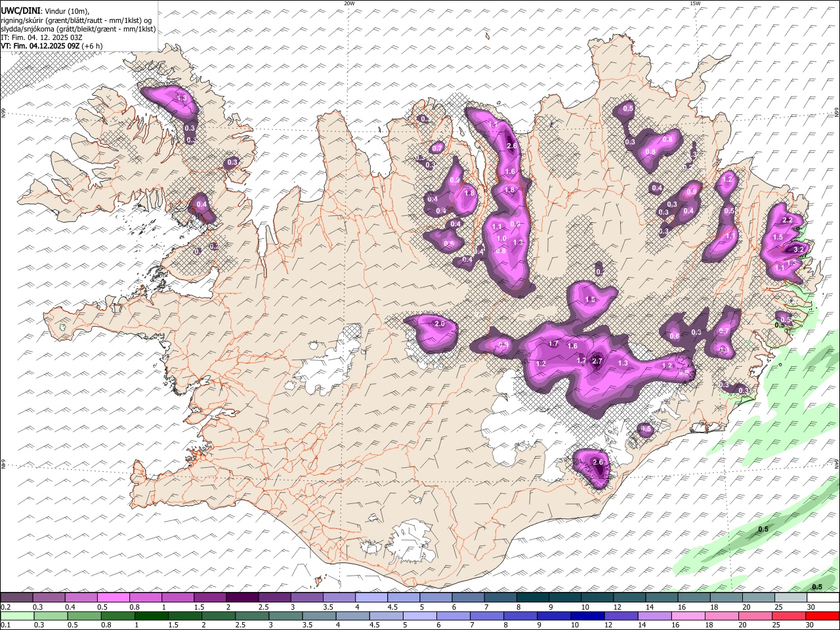The image size is (840, 630).
Task: Click the '0.1' label on the rain scale
Action: (5, 625)
